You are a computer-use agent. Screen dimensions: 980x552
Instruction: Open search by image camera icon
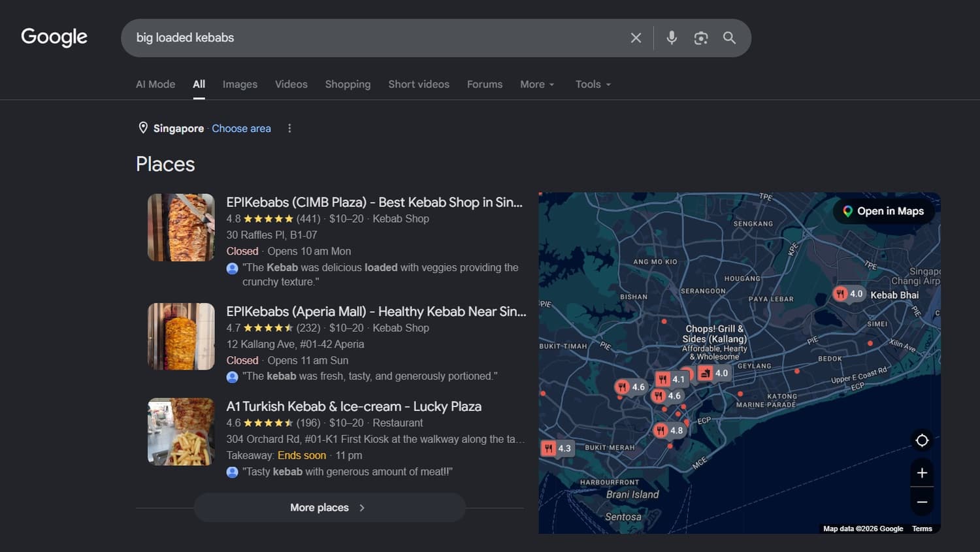(700, 38)
